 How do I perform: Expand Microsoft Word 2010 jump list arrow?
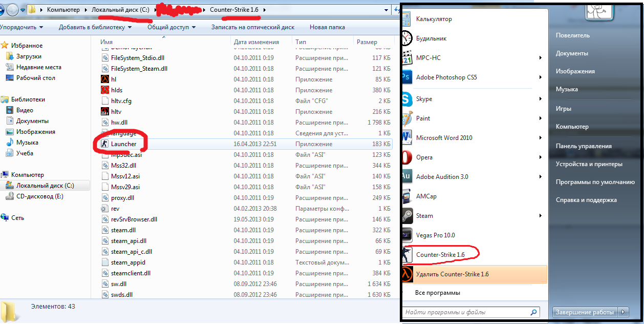point(541,138)
